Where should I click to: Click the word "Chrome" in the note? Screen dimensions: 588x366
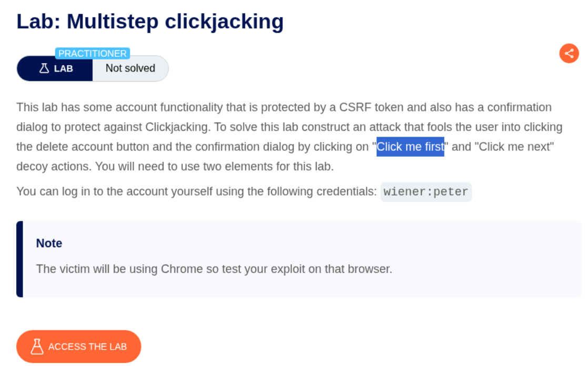(x=182, y=269)
